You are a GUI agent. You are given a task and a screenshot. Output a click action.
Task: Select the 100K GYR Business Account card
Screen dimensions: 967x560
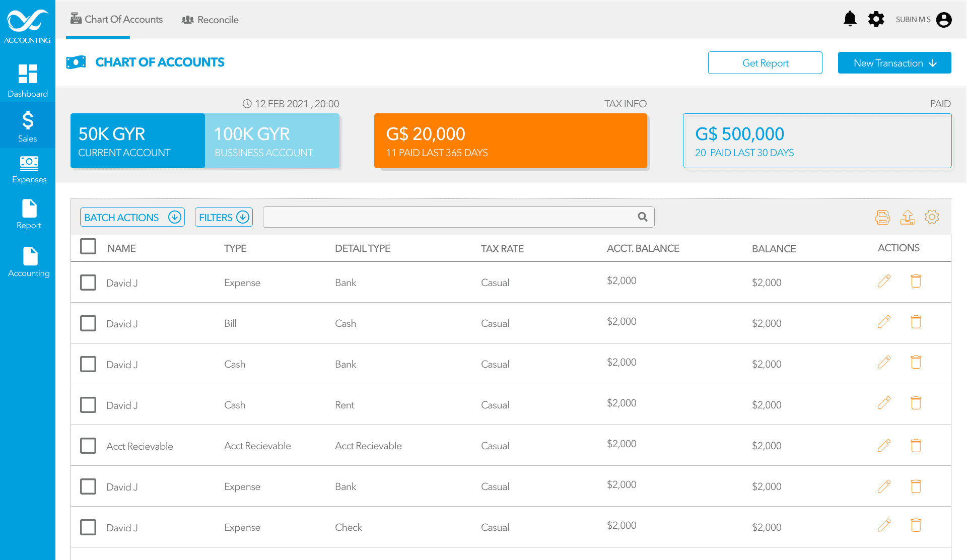click(x=272, y=141)
